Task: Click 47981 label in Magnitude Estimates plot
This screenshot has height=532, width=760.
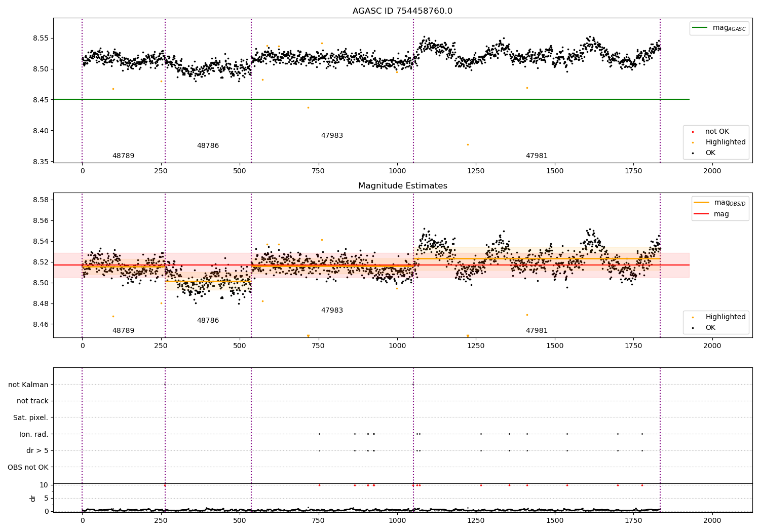Action: click(537, 331)
